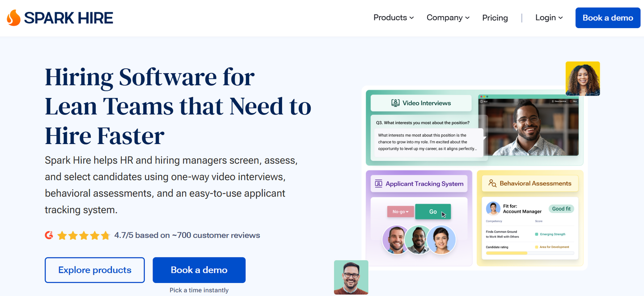Open the No-go dropdown
Viewport: 644px width, 296px height.
pyautogui.click(x=401, y=211)
